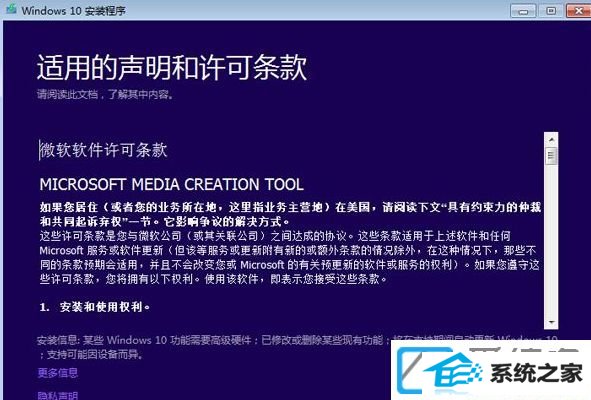
Task: Maximize the Windows 10 安装程序 window
Action: click(x=551, y=11)
